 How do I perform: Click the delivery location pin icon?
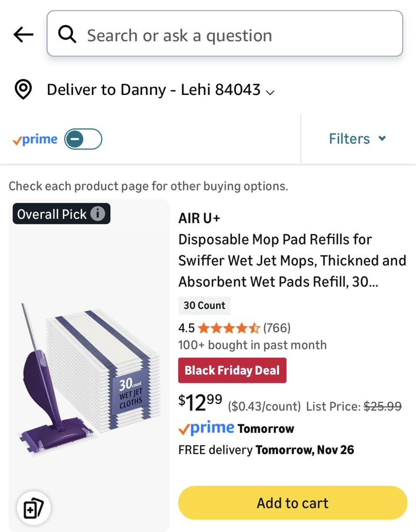[23, 90]
